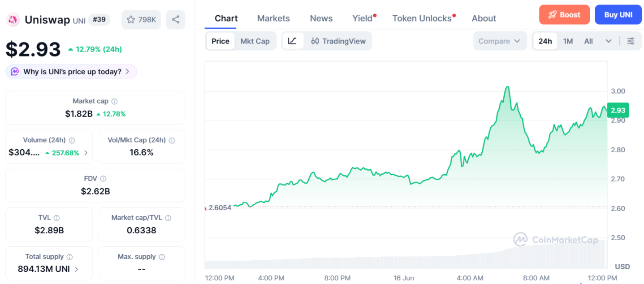This screenshot has height=284, width=644.
Task: Click Max. supply info icon
Action: tap(162, 257)
